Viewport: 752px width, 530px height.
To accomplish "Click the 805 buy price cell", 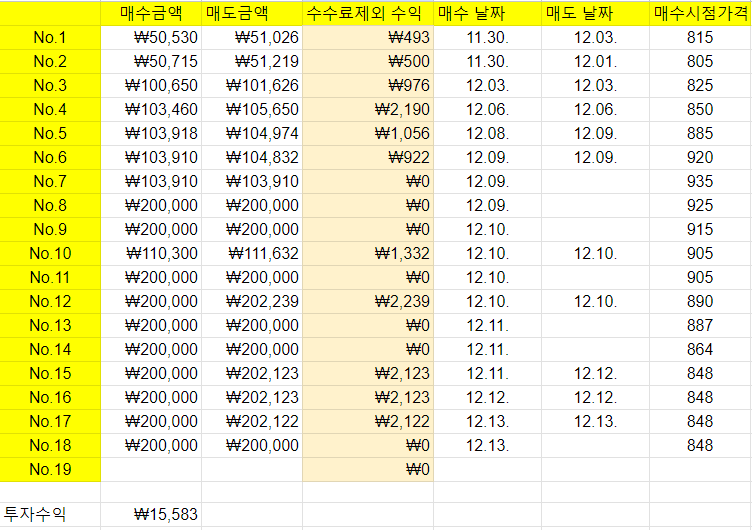I will pos(700,61).
